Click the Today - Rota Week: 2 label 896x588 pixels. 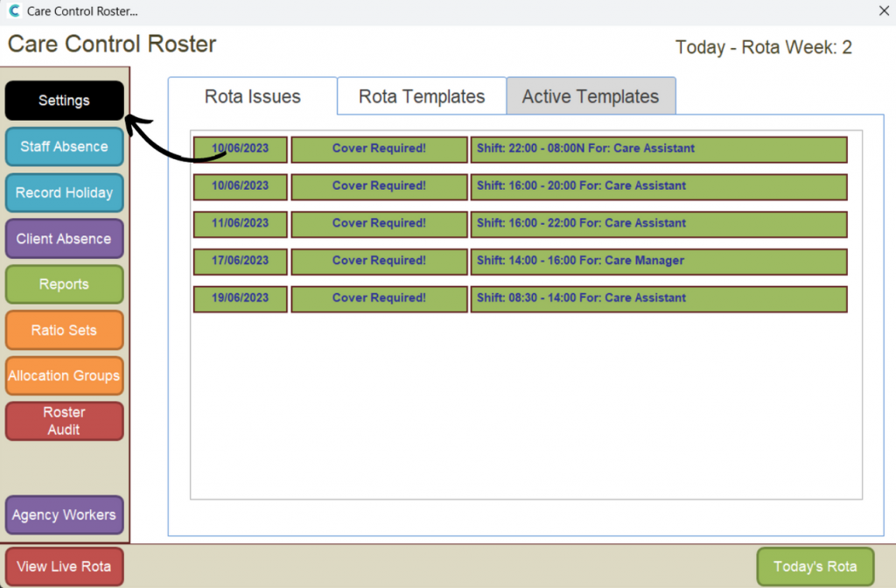(x=763, y=47)
